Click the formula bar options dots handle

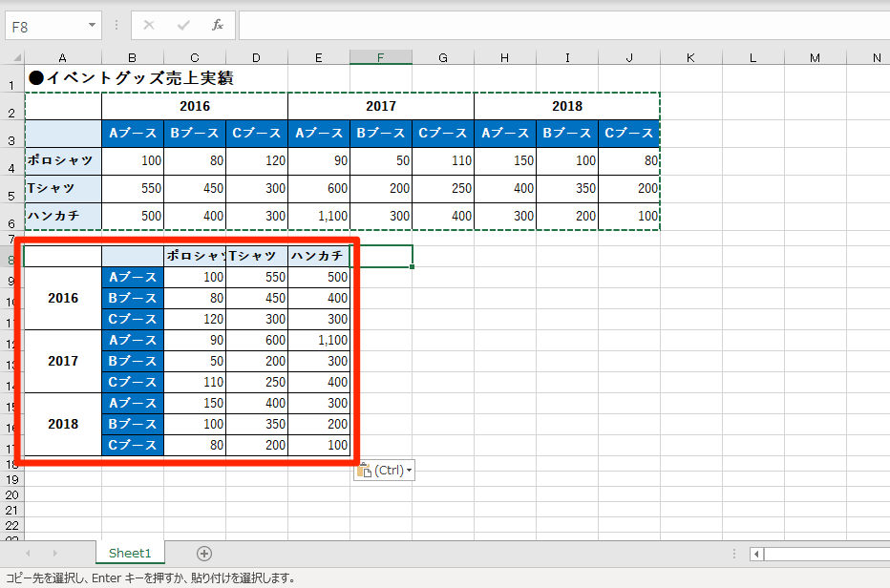pos(117,25)
